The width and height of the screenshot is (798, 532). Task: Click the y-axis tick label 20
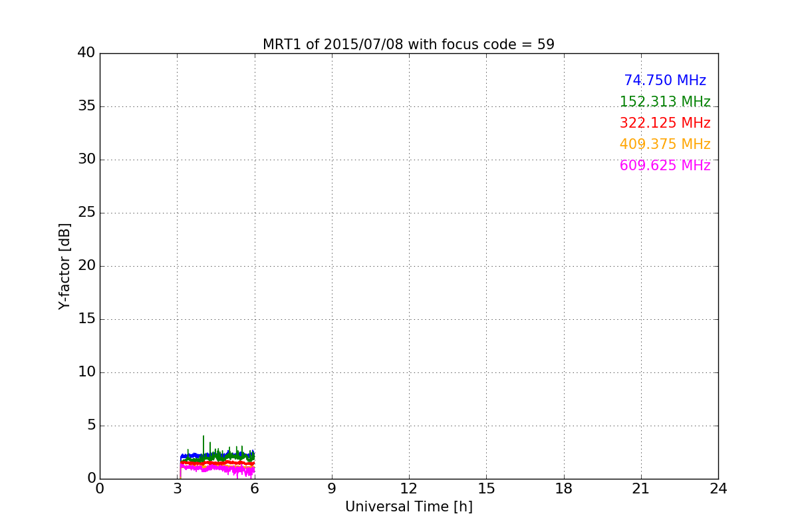pos(86,266)
